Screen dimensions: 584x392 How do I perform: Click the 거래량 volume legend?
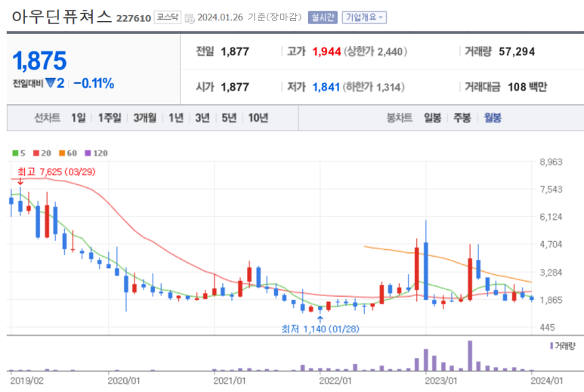[x=563, y=346]
